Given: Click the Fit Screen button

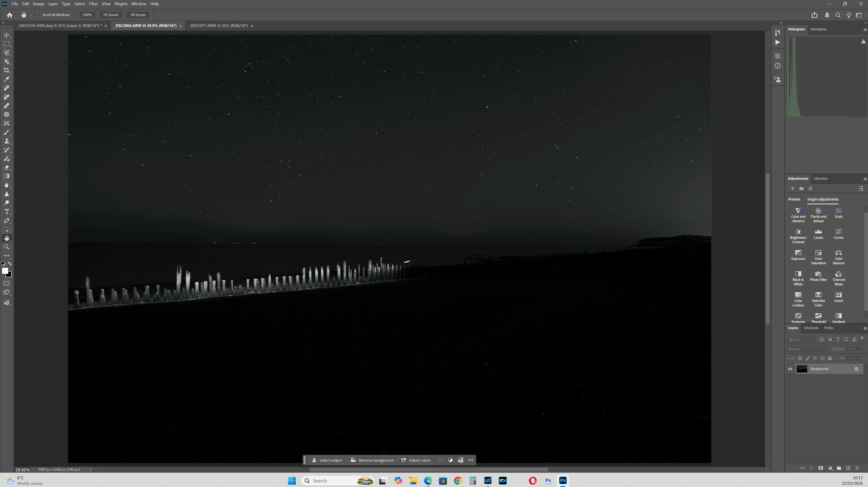Looking at the screenshot, I should click(x=111, y=15).
